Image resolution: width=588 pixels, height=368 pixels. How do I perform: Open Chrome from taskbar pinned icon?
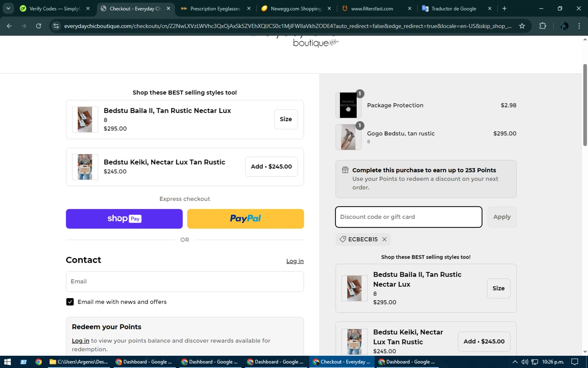tap(38, 362)
